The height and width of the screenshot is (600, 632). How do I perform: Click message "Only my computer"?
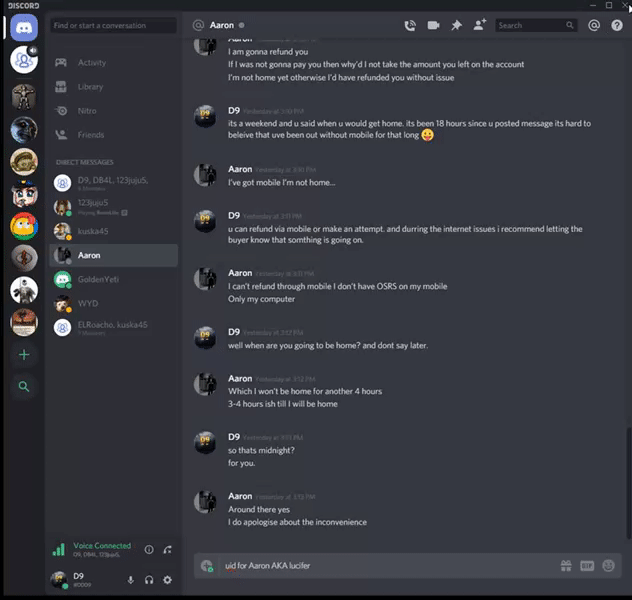point(261,299)
